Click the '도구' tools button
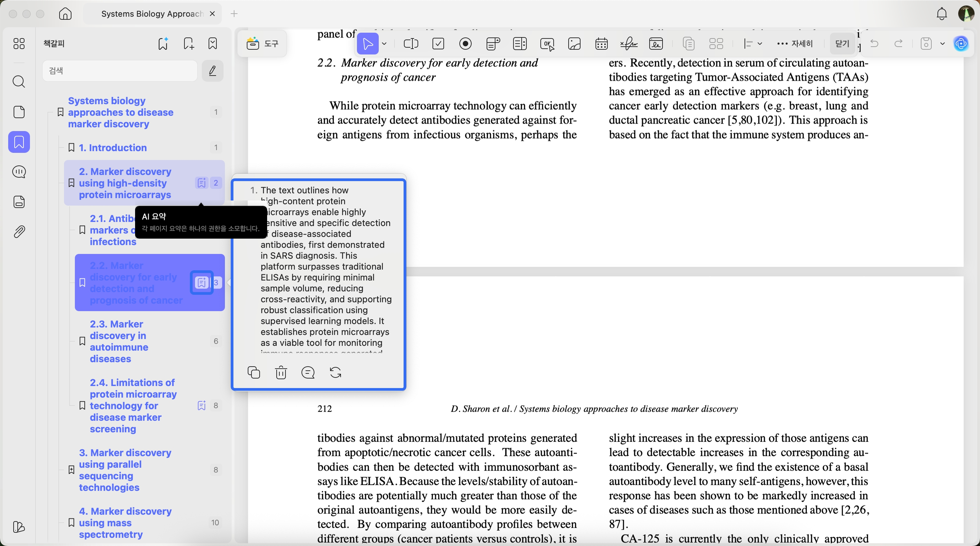The width and height of the screenshot is (980, 546). (x=262, y=43)
